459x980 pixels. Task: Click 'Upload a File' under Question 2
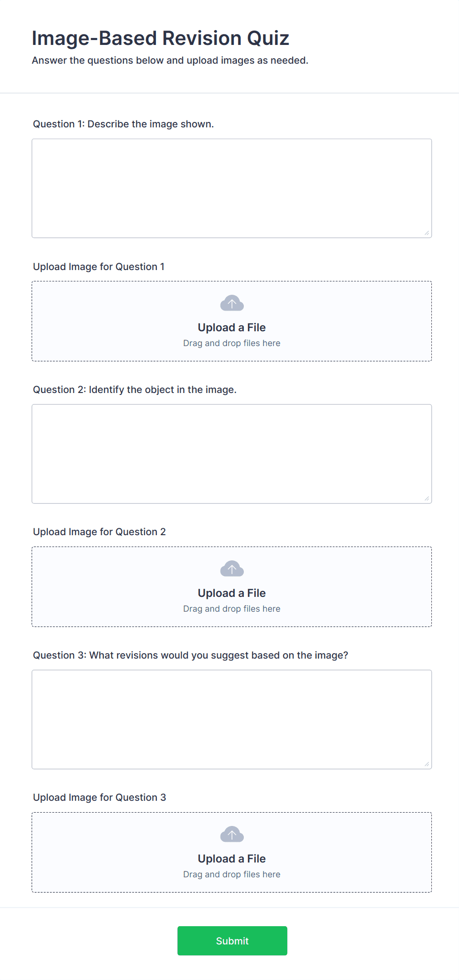pos(231,593)
